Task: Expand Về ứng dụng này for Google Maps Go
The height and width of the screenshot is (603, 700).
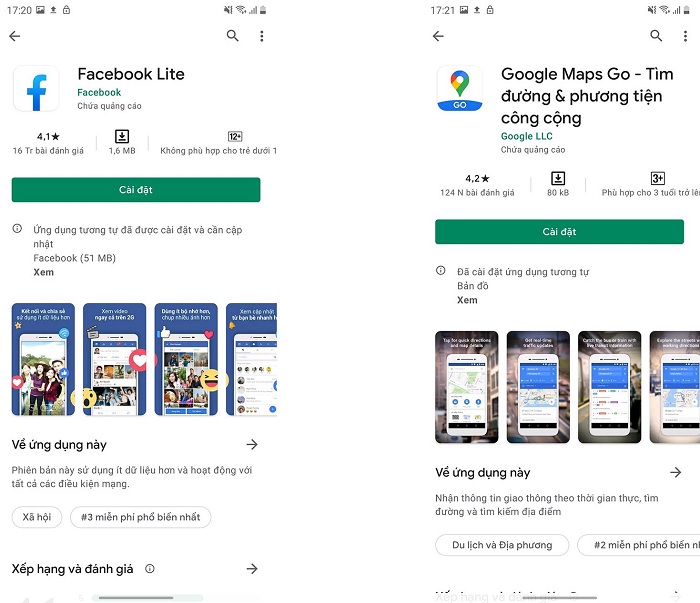Action: tap(676, 472)
